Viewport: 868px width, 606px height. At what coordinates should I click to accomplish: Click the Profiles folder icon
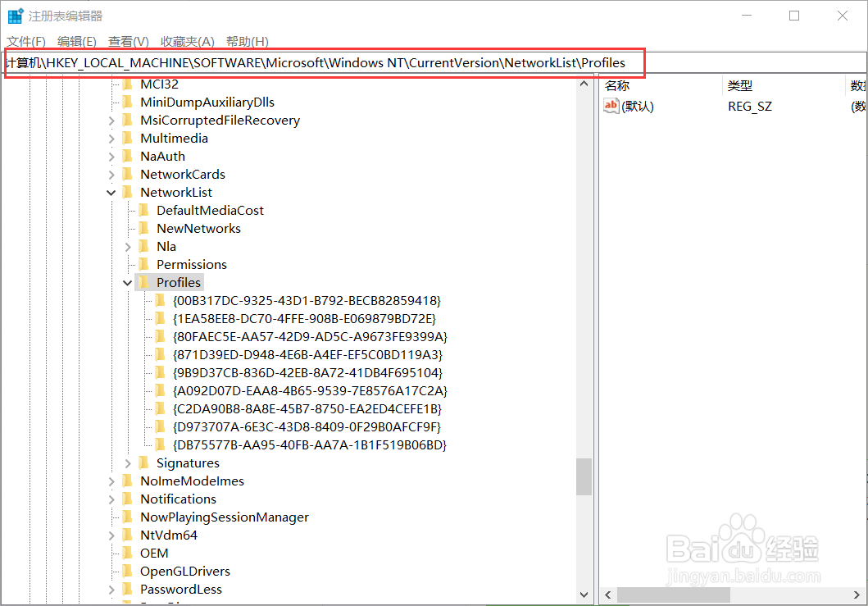click(144, 283)
